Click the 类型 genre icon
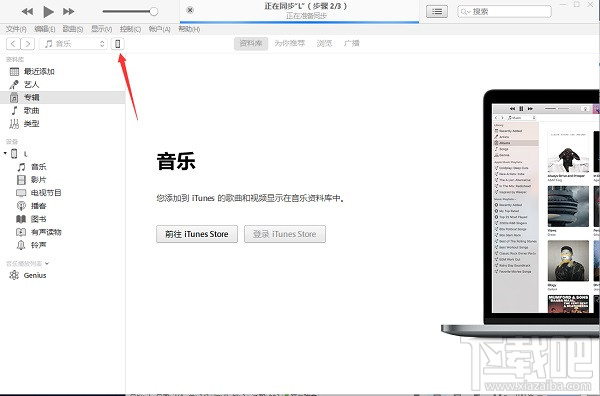600x396 pixels. coord(14,124)
